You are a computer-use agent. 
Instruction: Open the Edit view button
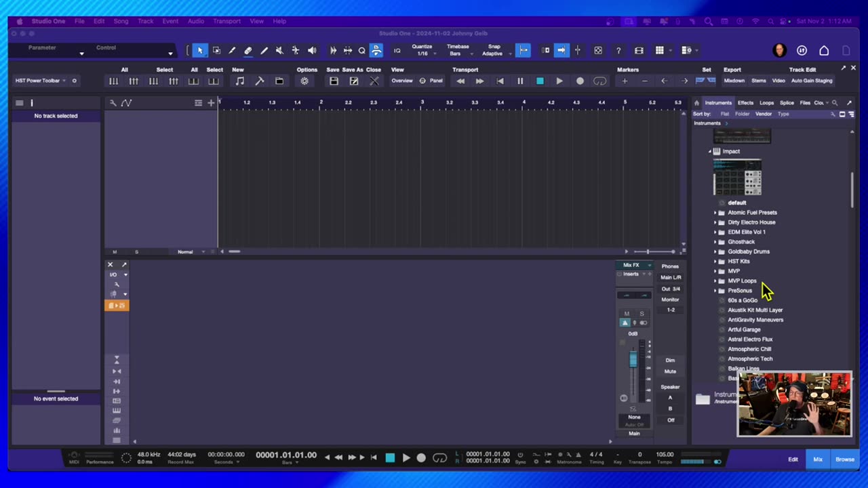coord(793,460)
